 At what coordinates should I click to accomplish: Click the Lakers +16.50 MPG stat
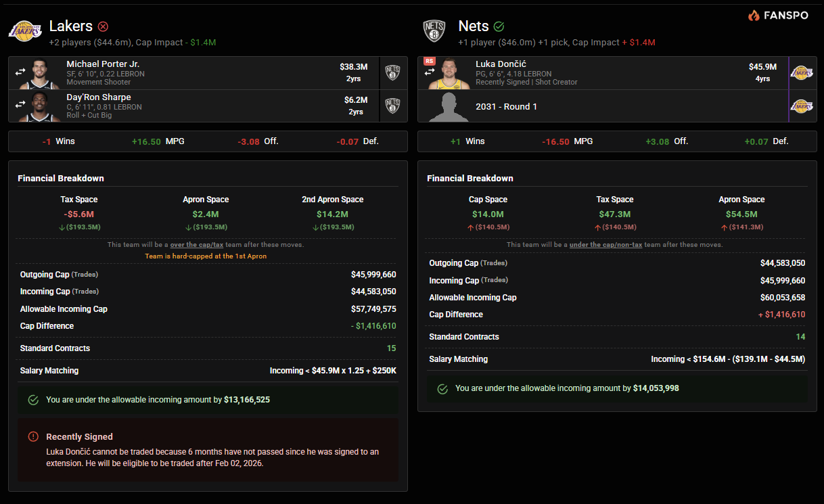(x=158, y=141)
